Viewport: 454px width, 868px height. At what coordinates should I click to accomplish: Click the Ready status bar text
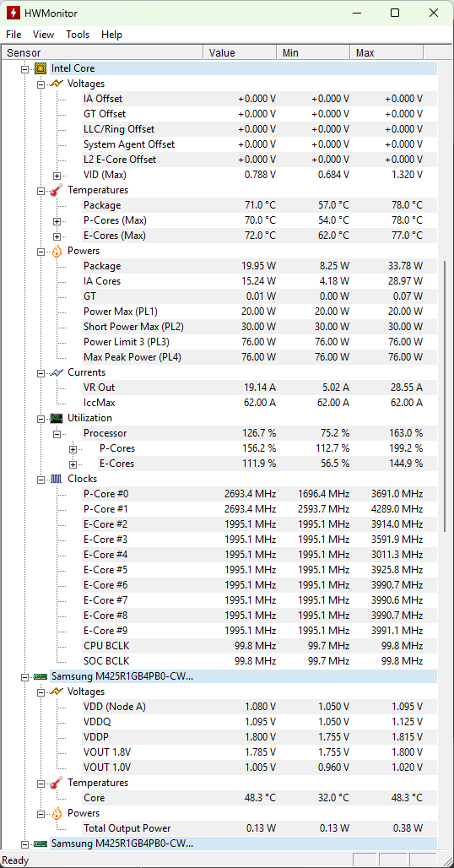[x=15, y=860]
